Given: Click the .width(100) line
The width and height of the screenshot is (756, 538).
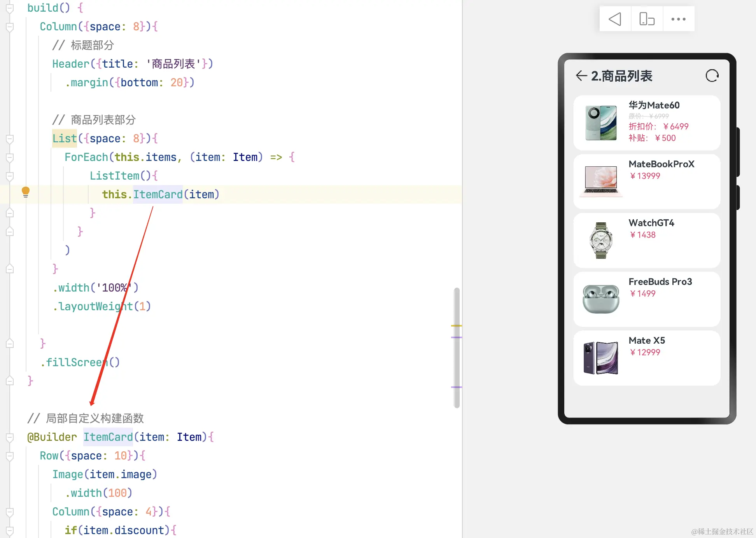Looking at the screenshot, I should pos(98,493).
